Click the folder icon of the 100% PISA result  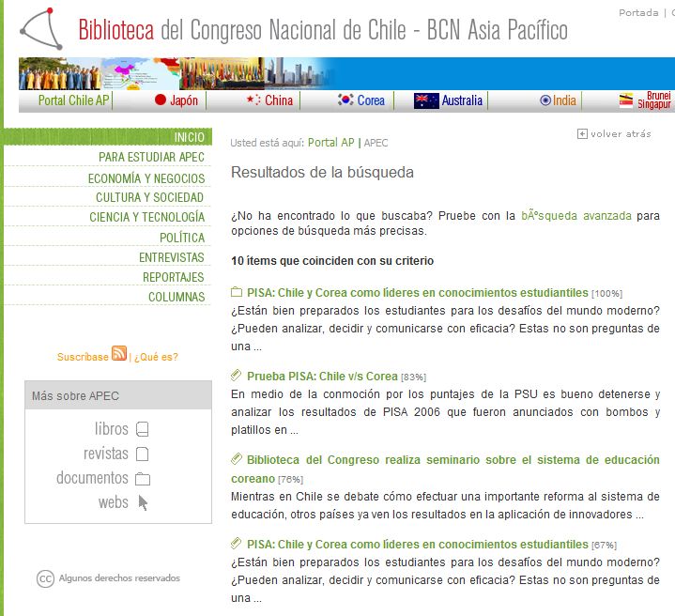coord(237,292)
